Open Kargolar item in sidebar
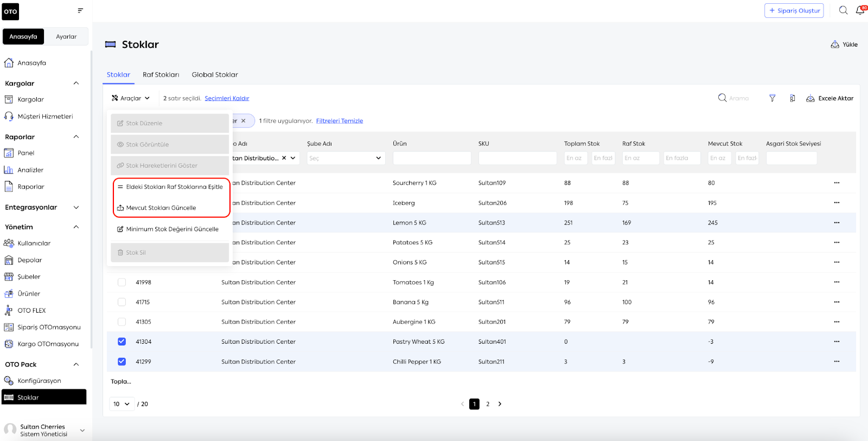Screen dimensions: 868x441 30,99
